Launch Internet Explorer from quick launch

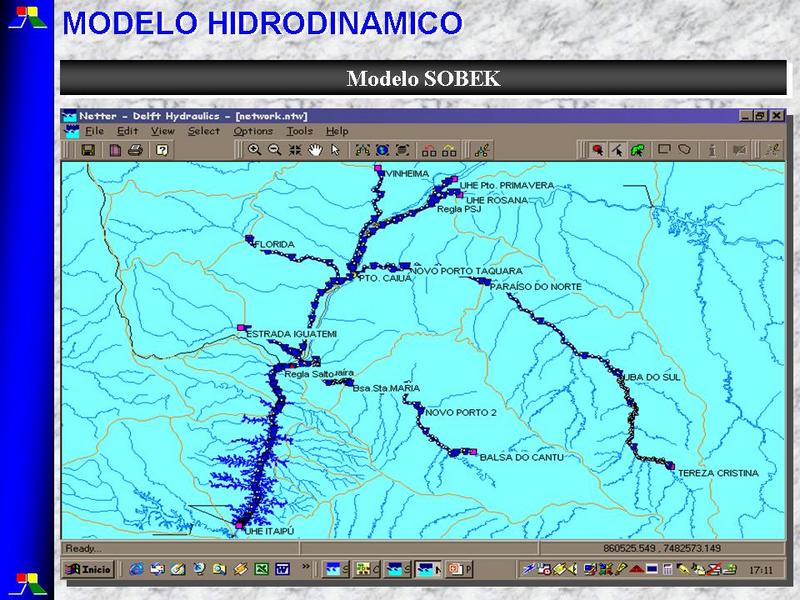(x=136, y=569)
